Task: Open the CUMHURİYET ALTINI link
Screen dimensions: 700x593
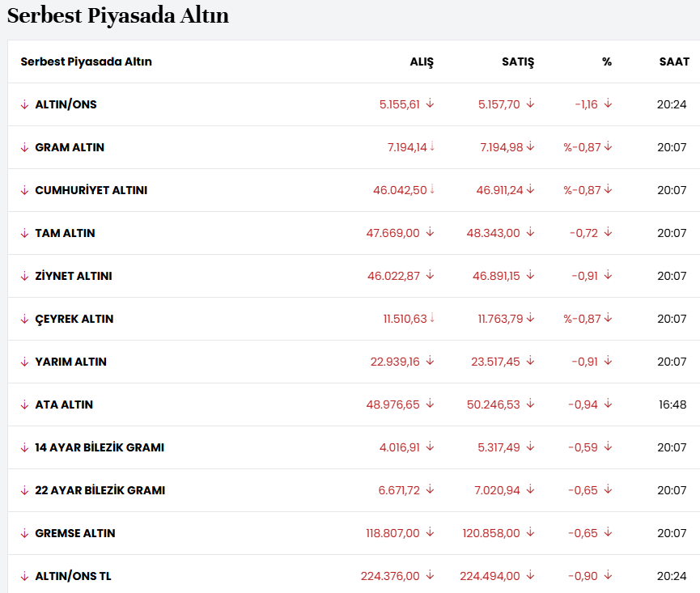Action: (x=91, y=190)
